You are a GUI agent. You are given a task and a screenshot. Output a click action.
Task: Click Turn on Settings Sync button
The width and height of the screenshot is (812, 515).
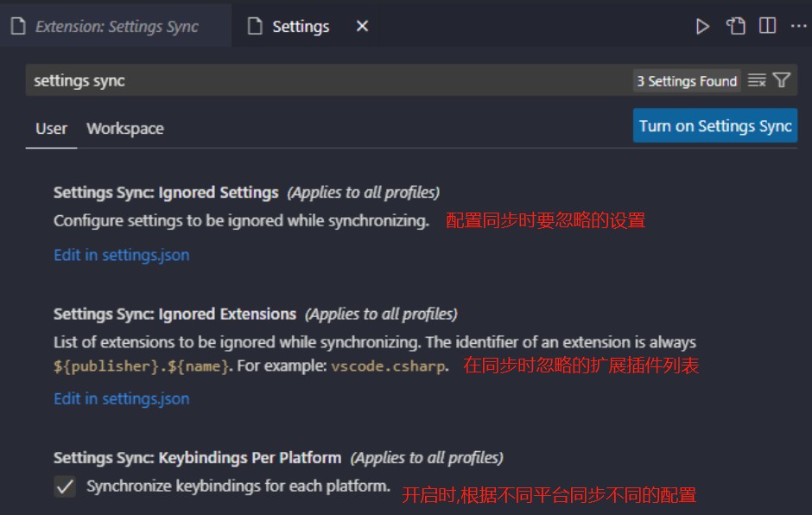point(715,125)
